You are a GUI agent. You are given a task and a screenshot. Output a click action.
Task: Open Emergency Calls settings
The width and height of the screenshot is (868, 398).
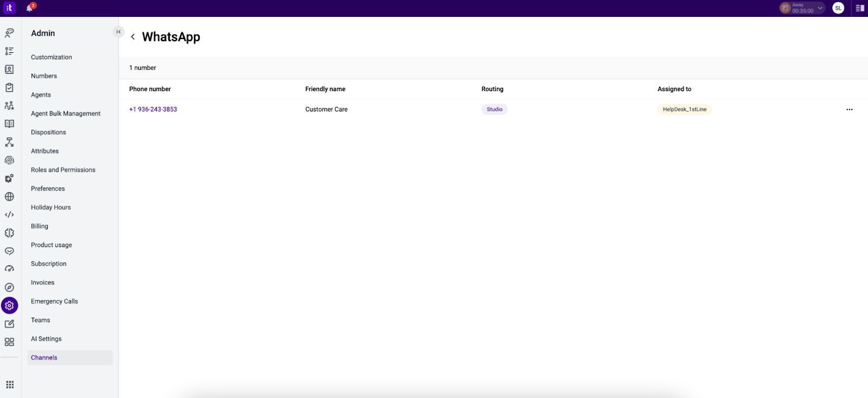54,301
